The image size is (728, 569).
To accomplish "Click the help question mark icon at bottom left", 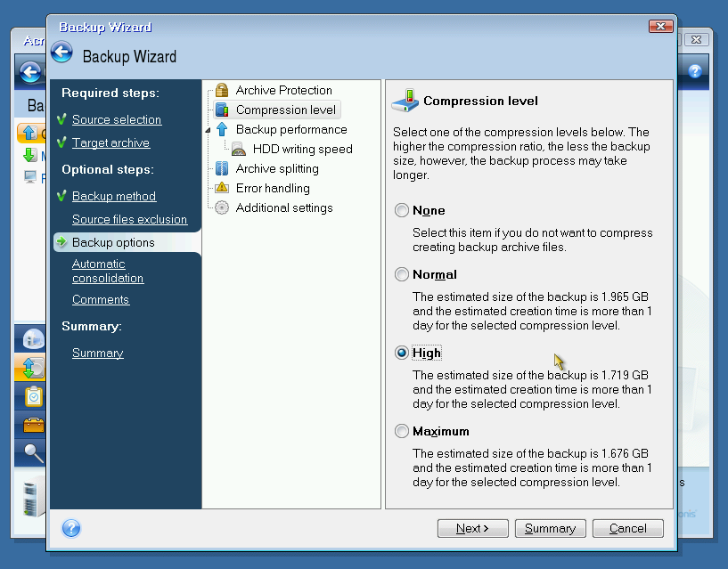I will click(x=71, y=528).
